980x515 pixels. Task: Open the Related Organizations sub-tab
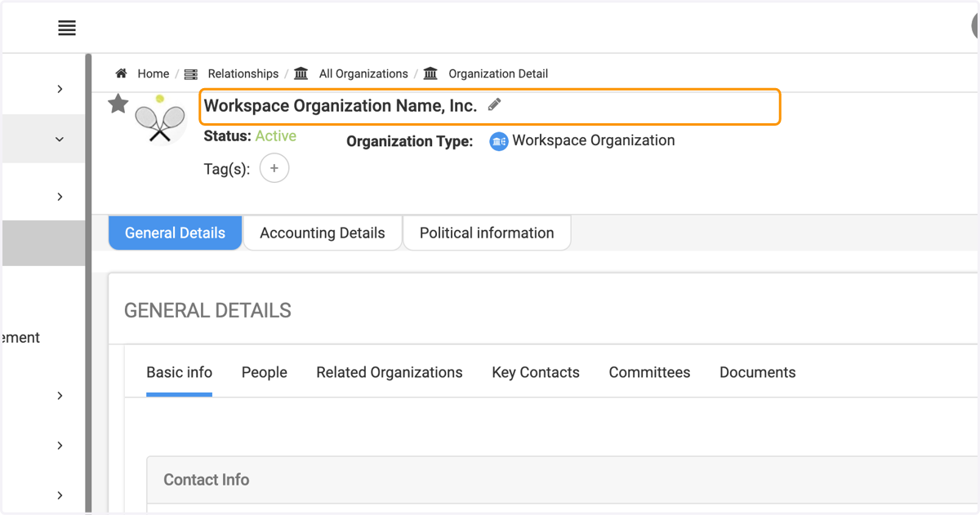(390, 373)
